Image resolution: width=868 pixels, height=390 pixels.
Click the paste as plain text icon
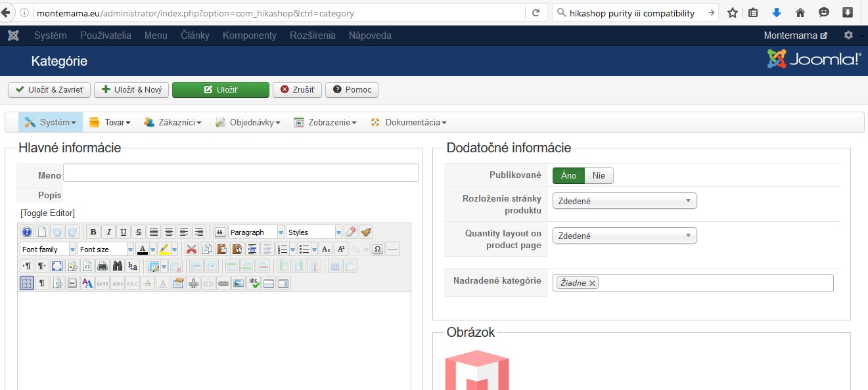click(x=237, y=249)
